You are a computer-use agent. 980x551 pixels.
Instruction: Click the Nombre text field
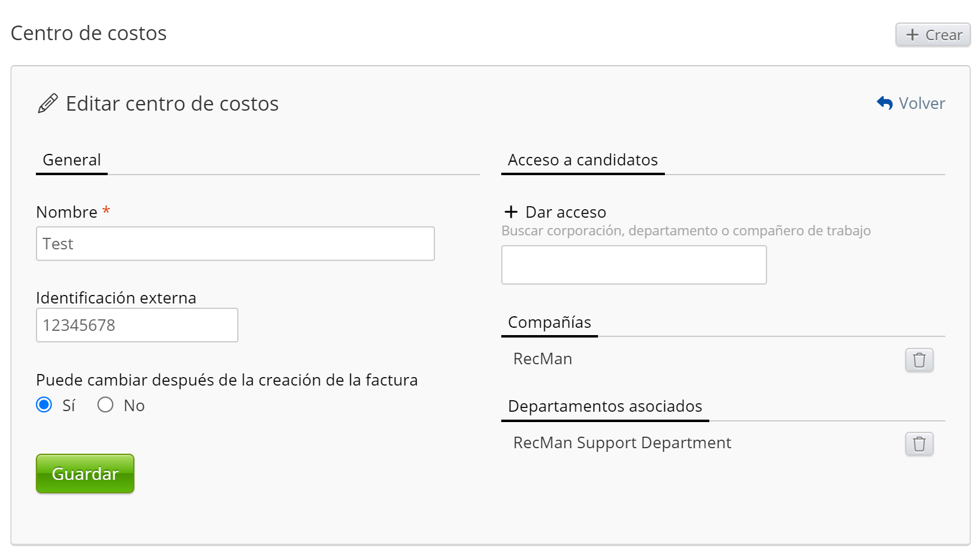coord(235,244)
